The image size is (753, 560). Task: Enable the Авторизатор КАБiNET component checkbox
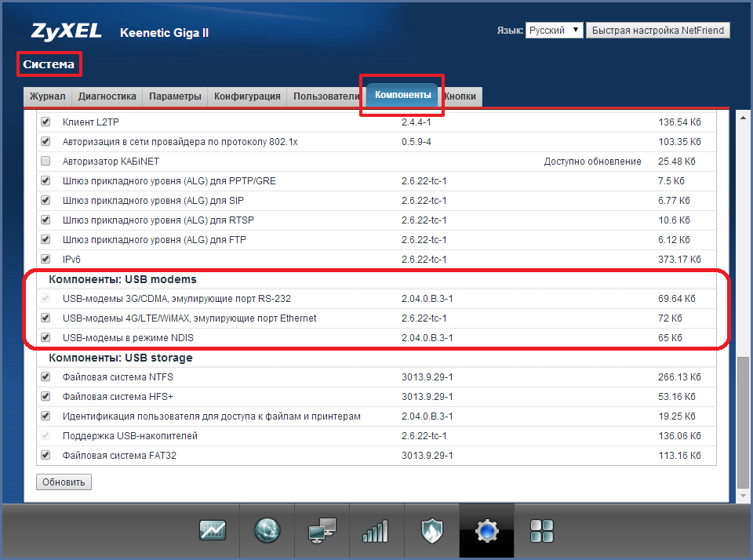click(x=45, y=162)
